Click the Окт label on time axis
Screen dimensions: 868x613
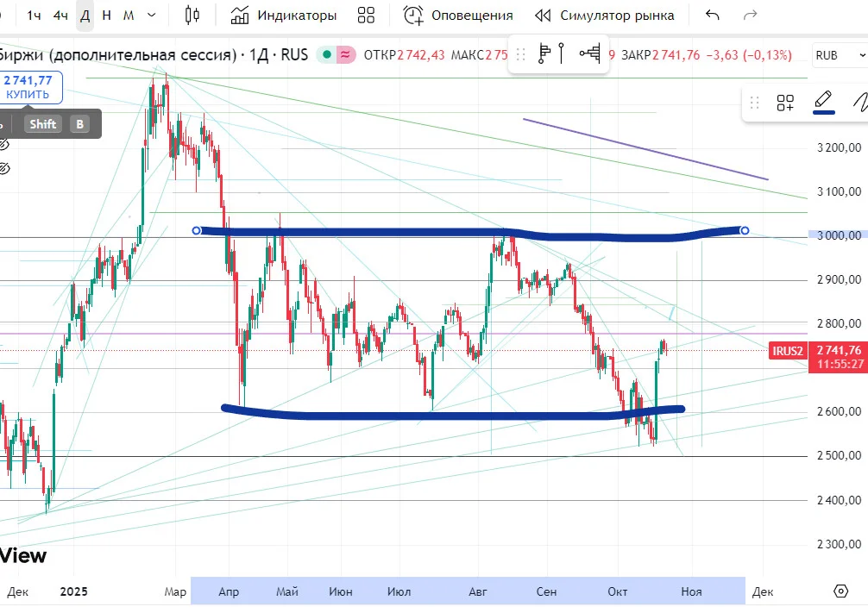click(x=617, y=591)
